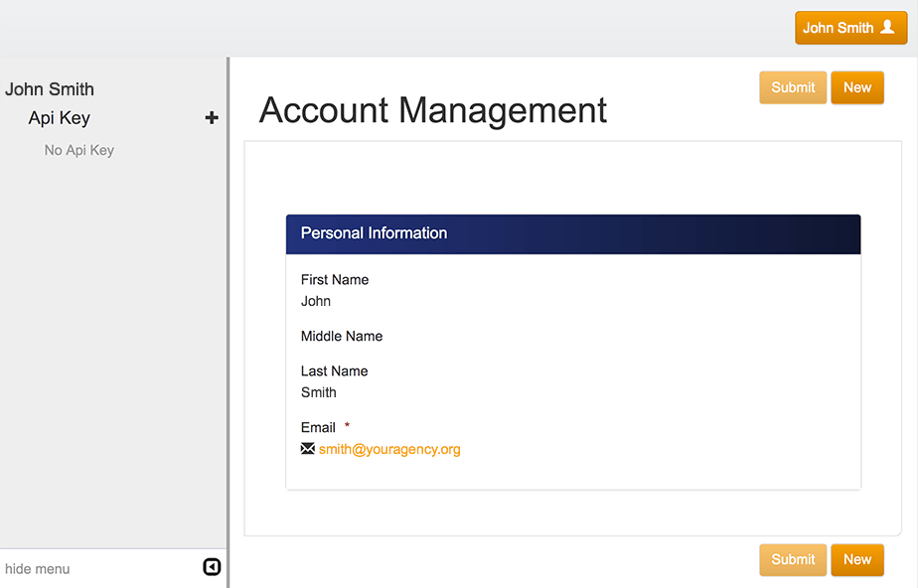Viewport: 918px width, 588px height.
Task: Open the smith@youragency.org email link
Action: [389, 449]
